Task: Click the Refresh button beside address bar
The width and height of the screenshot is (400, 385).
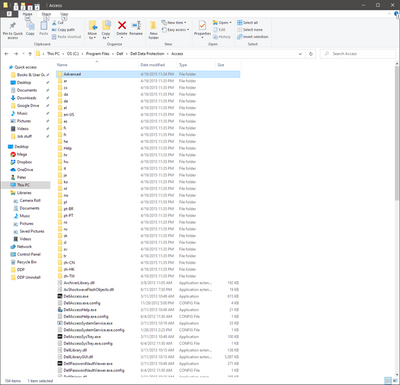Action: (311, 54)
